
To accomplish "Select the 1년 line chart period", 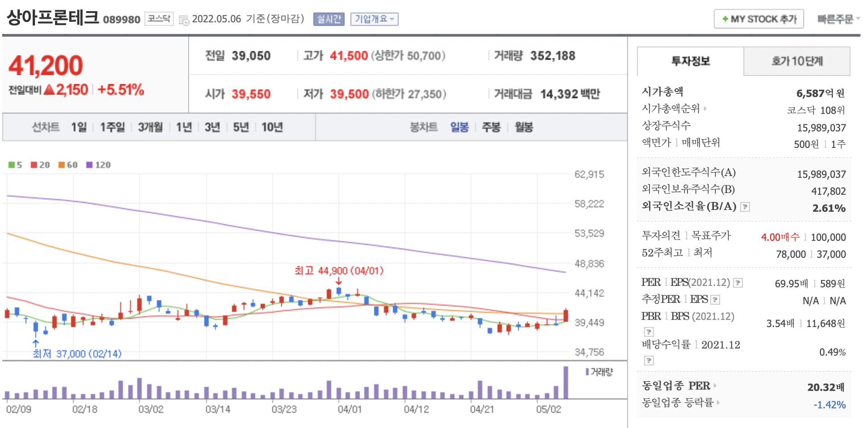I will click(x=184, y=127).
